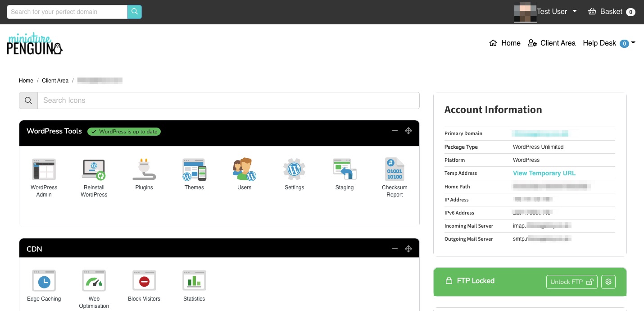Click the domain search magnifier button
This screenshot has height=311, width=644.
(x=135, y=12)
